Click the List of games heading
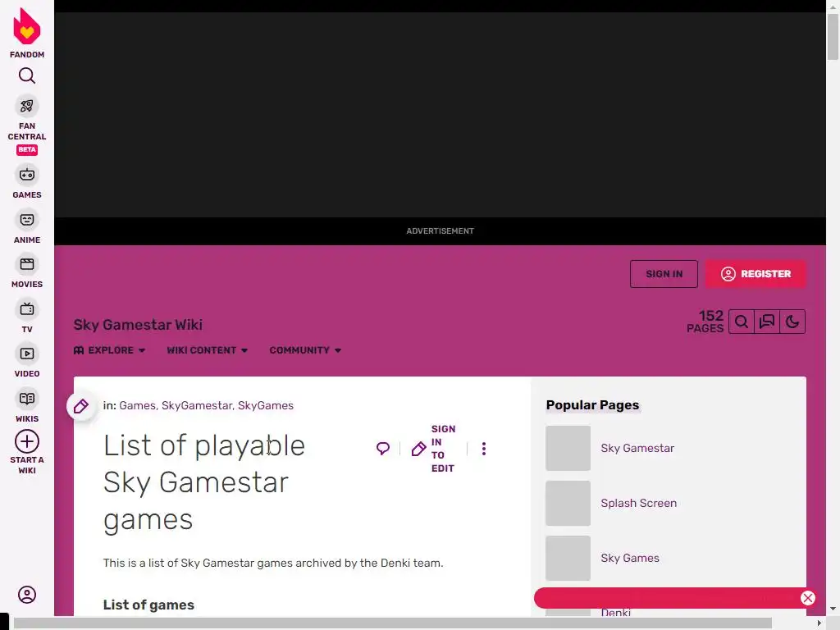The image size is (840, 630). coord(148,605)
